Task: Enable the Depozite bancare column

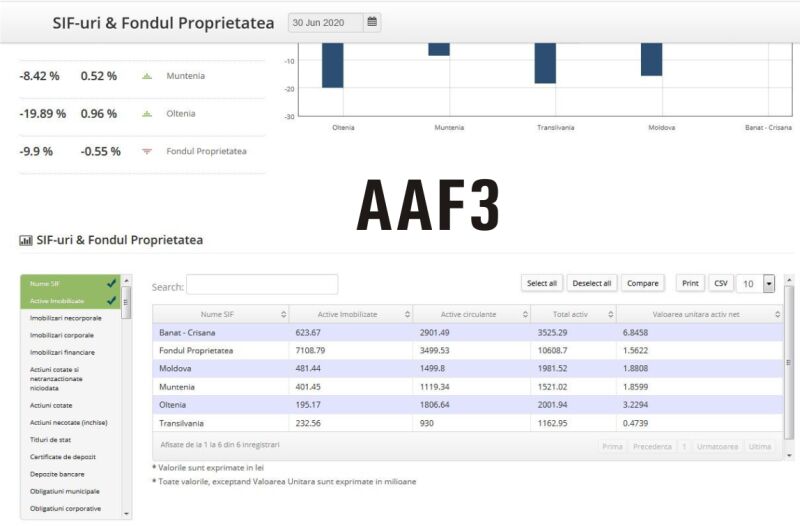Action: (x=70, y=474)
